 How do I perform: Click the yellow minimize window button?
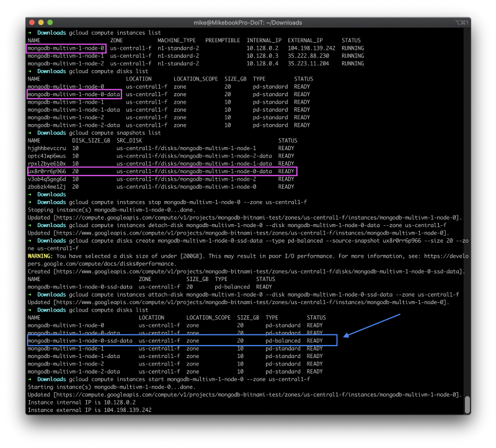pos(41,22)
